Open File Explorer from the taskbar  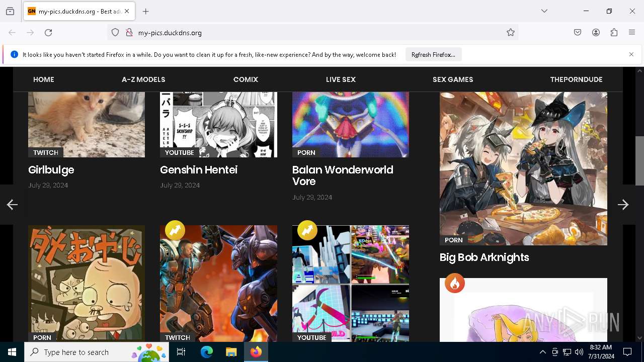tap(231, 352)
